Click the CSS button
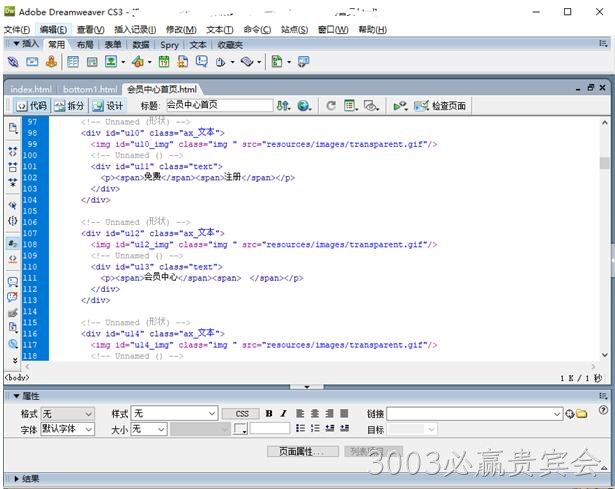The height and width of the screenshot is (489, 615). [x=242, y=413]
